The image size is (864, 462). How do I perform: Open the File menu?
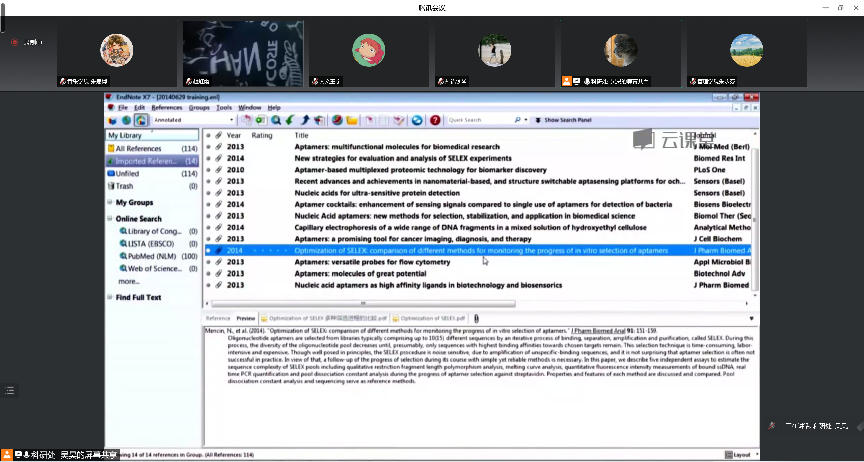[x=122, y=108]
